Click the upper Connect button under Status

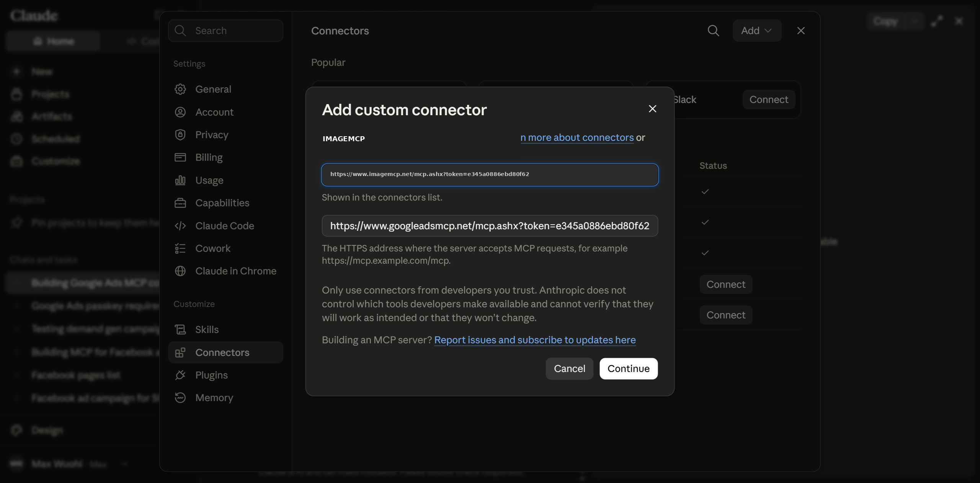click(x=726, y=284)
